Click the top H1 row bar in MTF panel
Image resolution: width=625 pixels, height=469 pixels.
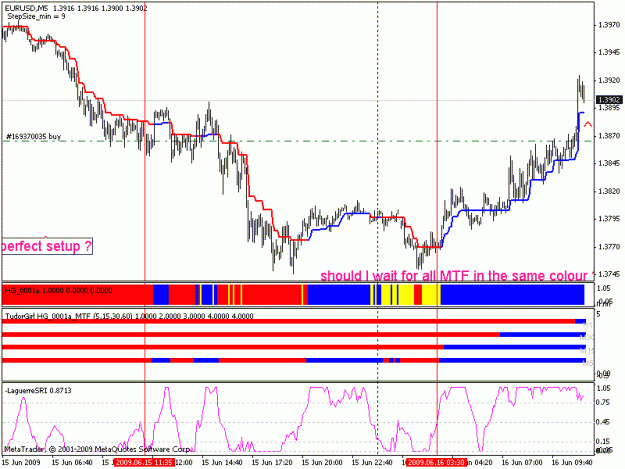coord(294,321)
